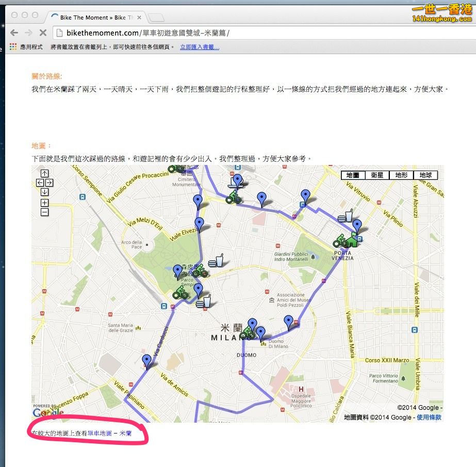Switch map to 地形 terrain view

tap(401, 175)
